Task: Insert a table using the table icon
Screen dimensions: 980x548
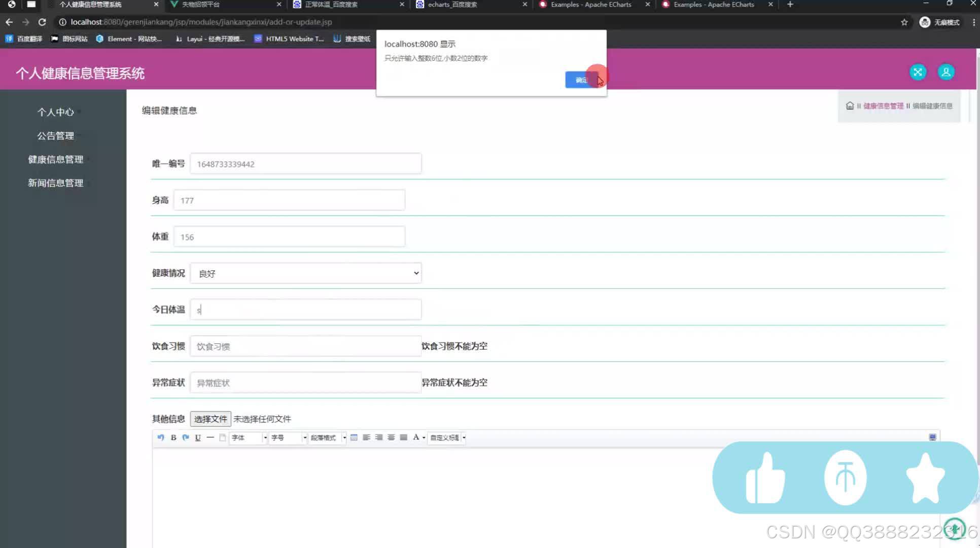Action: coord(354,437)
